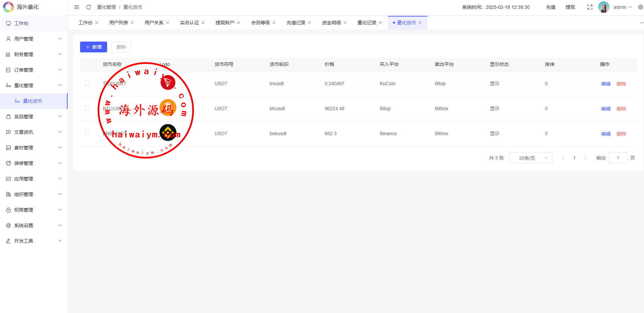Click the Bitcoin logo in BTC/USDT row
The width and height of the screenshot is (644, 313).
[x=168, y=108]
